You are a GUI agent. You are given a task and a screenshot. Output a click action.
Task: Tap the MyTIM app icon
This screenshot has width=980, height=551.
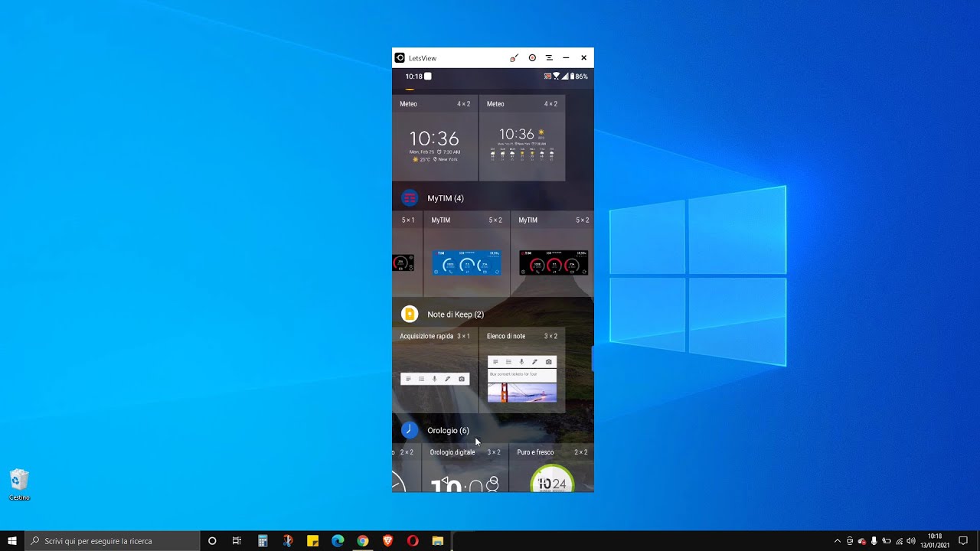click(410, 198)
